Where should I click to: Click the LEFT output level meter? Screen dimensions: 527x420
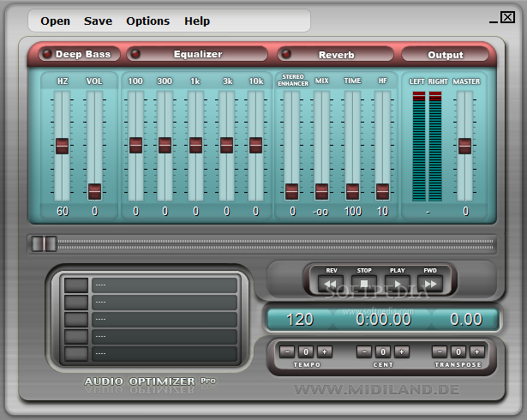(419, 147)
